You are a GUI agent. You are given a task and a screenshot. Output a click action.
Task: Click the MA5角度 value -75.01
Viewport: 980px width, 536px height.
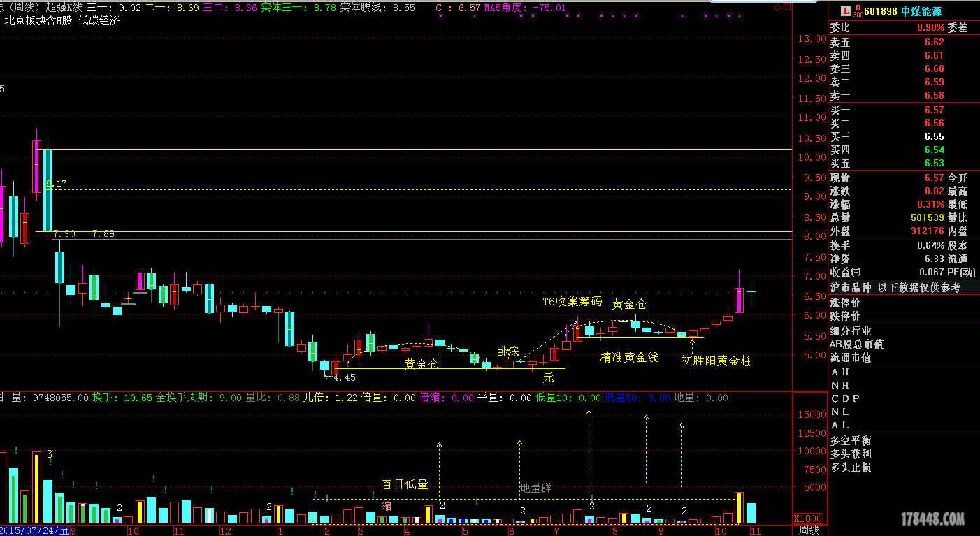click(549, 8)
